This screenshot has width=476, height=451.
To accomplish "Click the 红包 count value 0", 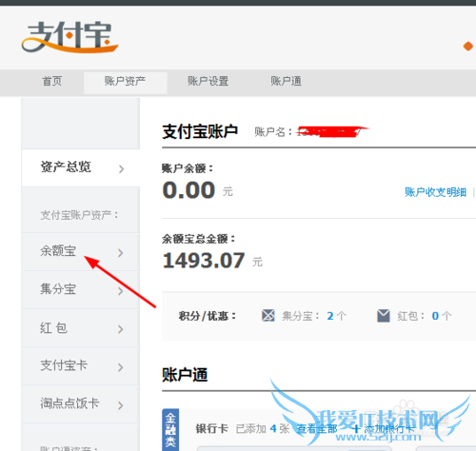I will [x=435, y=316].
